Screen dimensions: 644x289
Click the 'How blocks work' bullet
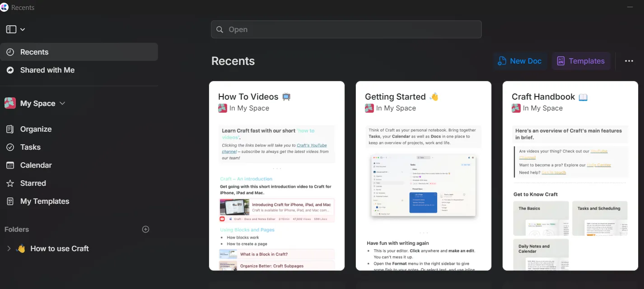(243, 238)
